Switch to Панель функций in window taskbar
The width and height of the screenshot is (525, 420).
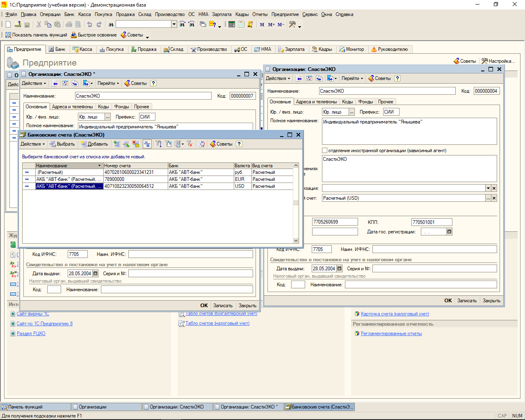pyautogui.click(x=36, y=407)
